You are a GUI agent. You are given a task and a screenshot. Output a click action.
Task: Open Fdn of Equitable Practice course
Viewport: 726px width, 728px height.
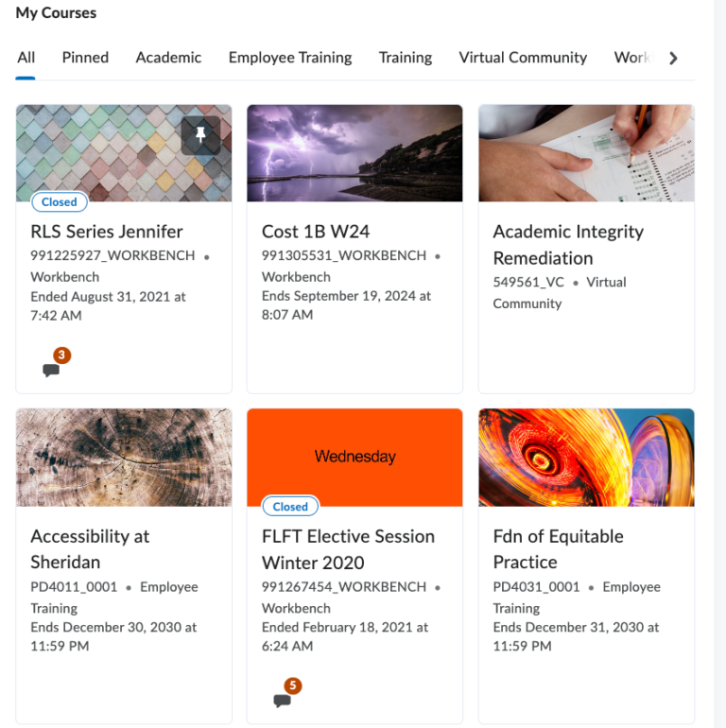point(558,549)
